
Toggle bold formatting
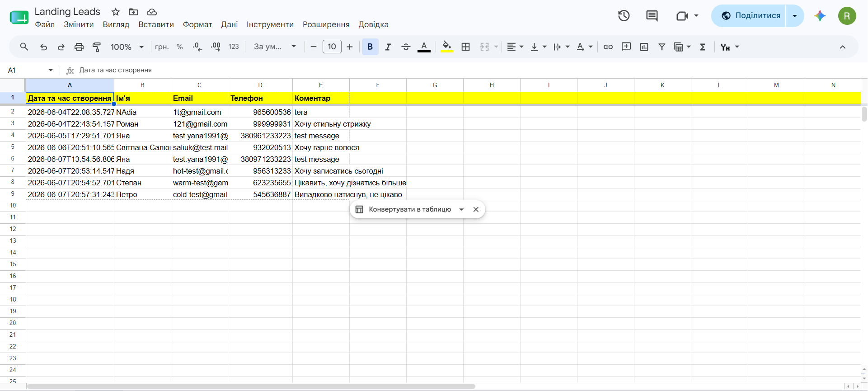click(370, 47)
